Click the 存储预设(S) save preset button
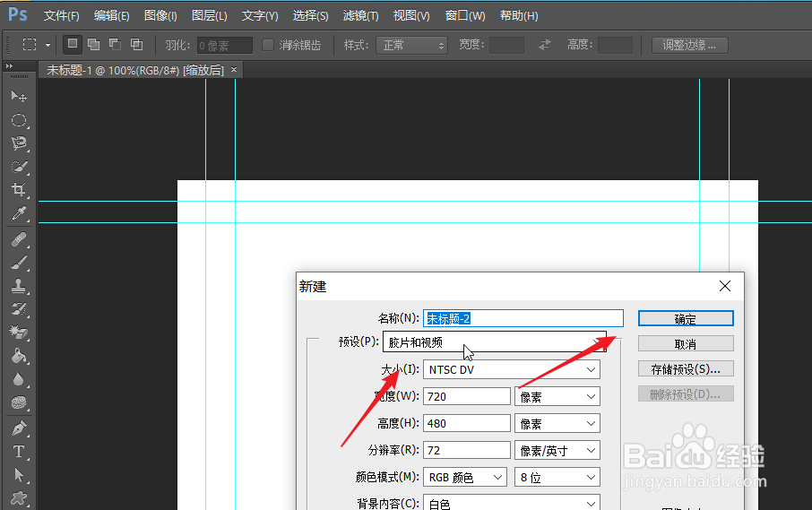The height and width of the screenshot is (510, 812). point(686,368)
